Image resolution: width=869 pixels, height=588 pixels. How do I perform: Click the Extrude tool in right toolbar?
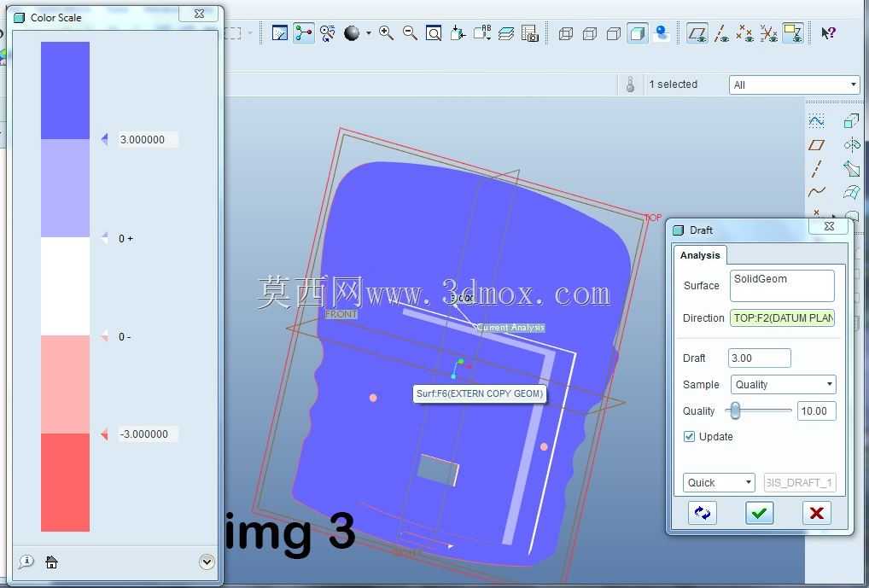point(851,120)
